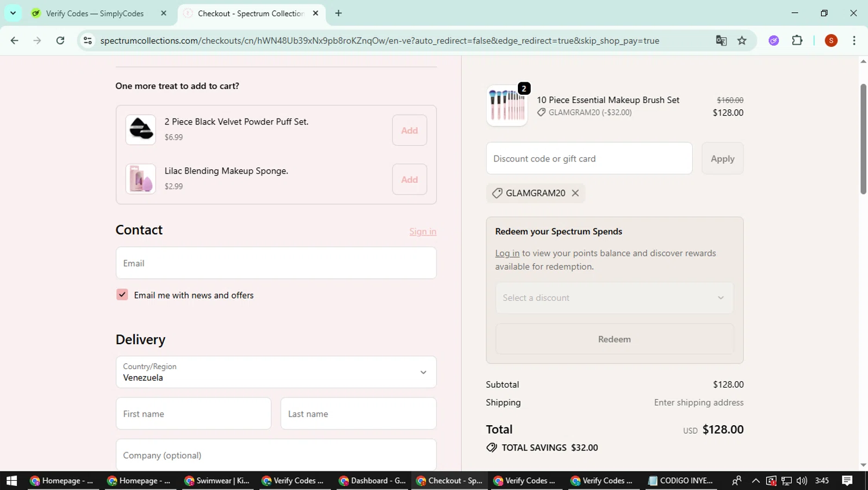Open the Select a discount dropdown
The width and height of the screenshot is (868, 490).
point(615,298)
